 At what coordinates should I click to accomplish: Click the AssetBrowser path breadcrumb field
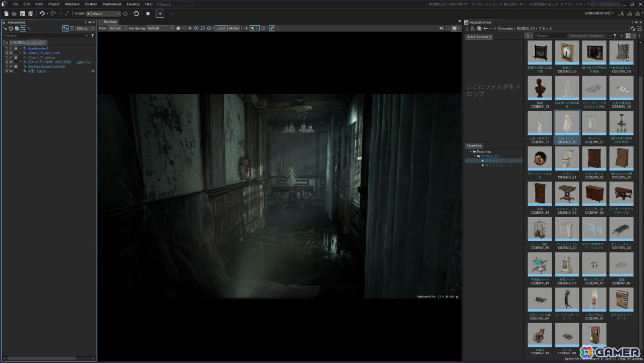563,28
